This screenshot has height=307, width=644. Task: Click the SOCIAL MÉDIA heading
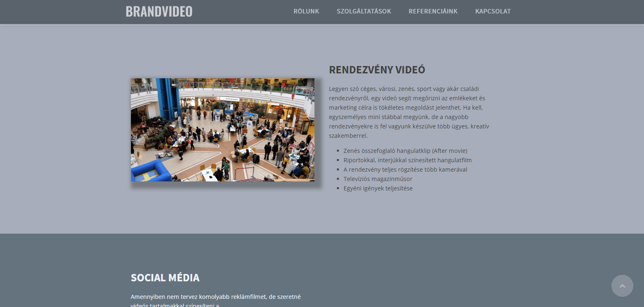(x=165, y=278)
